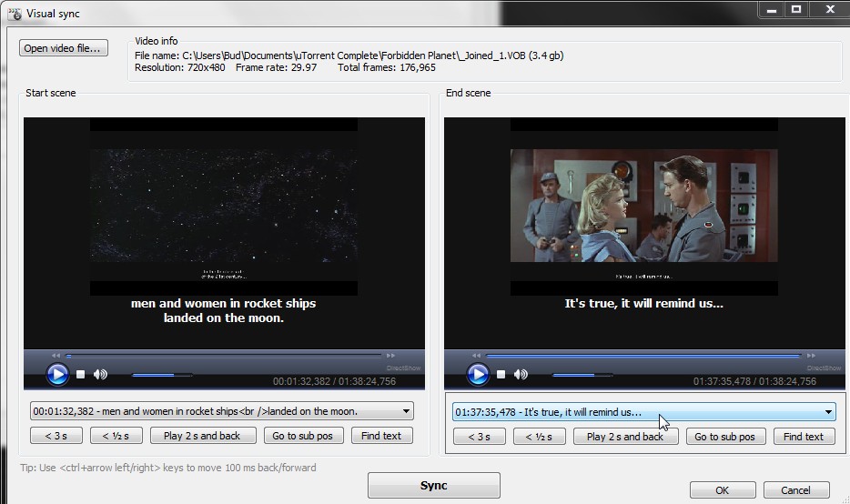Screen dimensions: 850x504
Task: Stop the Start scene video
Action: (x=80, y=375)
